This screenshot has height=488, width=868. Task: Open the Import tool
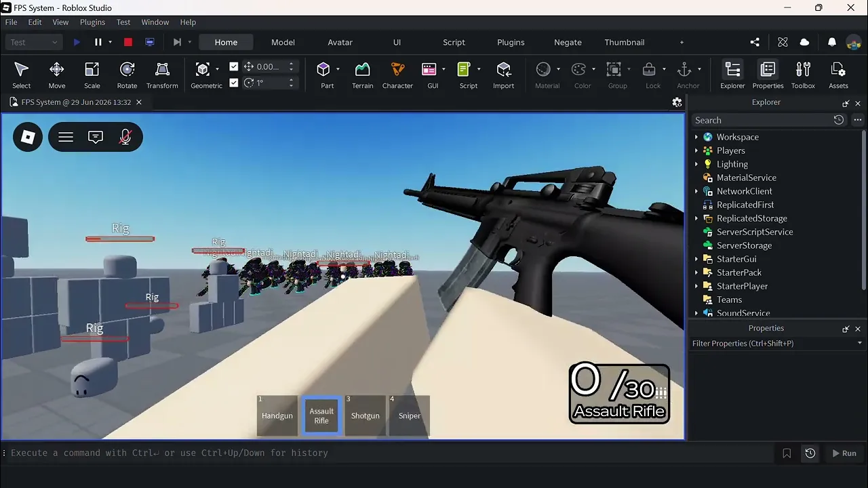pos(503,75)
